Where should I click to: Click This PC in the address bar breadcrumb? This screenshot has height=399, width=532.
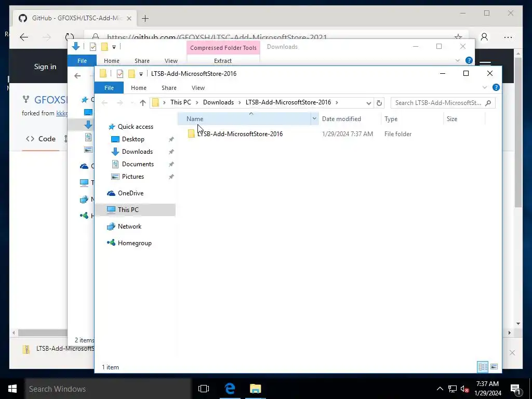180,102
